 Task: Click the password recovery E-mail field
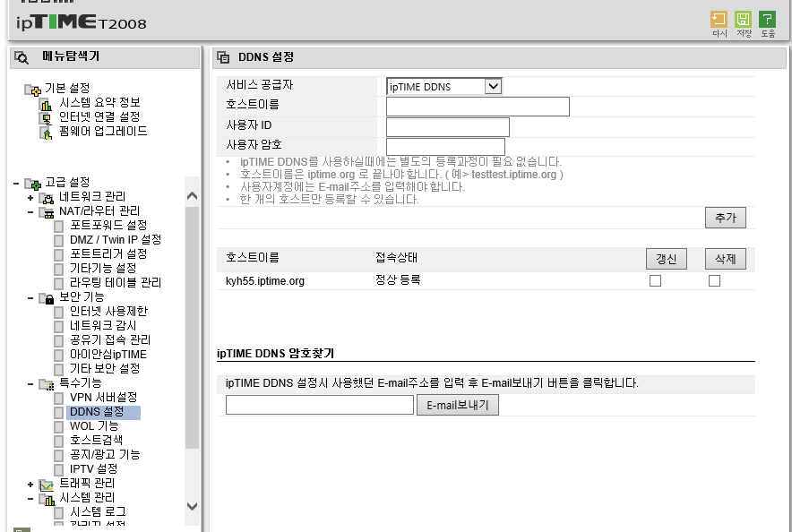tap(320, 405)
